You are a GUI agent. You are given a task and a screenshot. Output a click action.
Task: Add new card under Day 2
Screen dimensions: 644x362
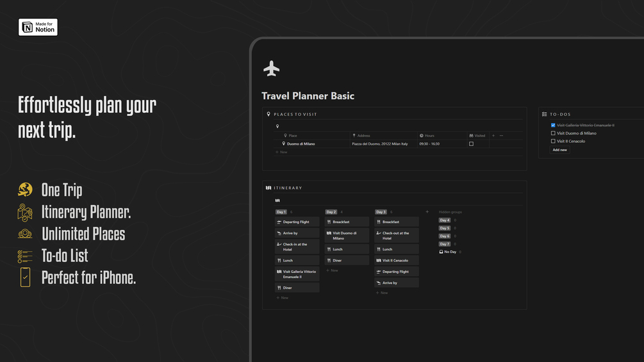coord(333,270)
